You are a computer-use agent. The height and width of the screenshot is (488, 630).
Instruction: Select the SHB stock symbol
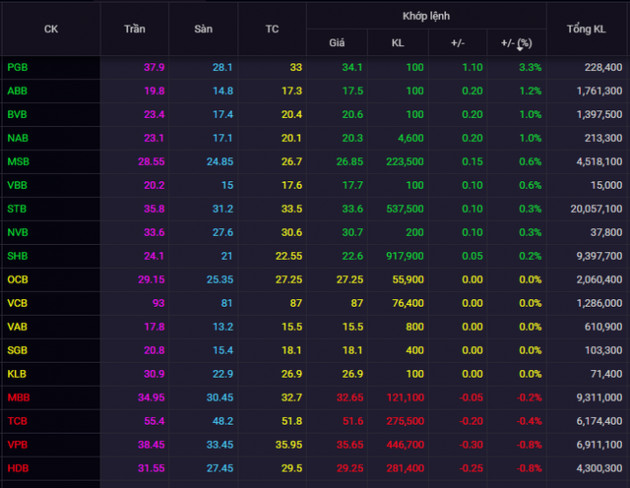(18, 256)
